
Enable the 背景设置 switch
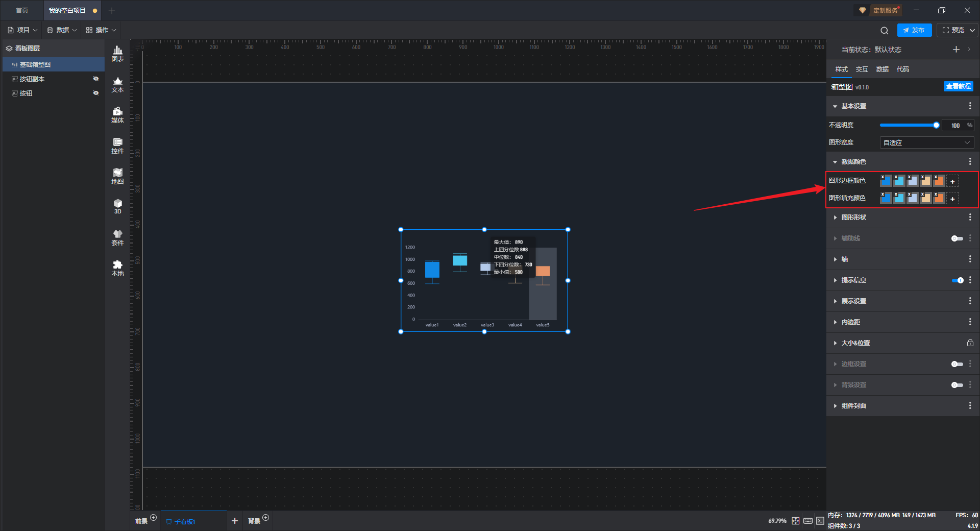coord(957,385)
